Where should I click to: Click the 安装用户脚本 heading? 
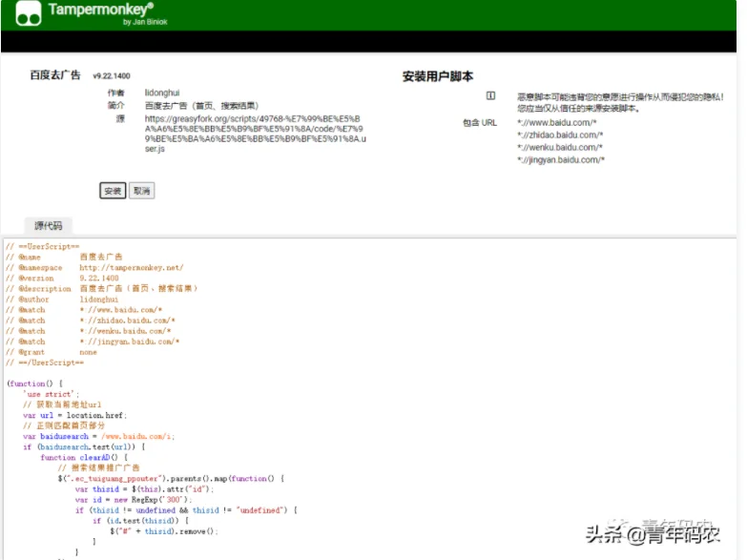pyautogui.click(x=438, y=76)
